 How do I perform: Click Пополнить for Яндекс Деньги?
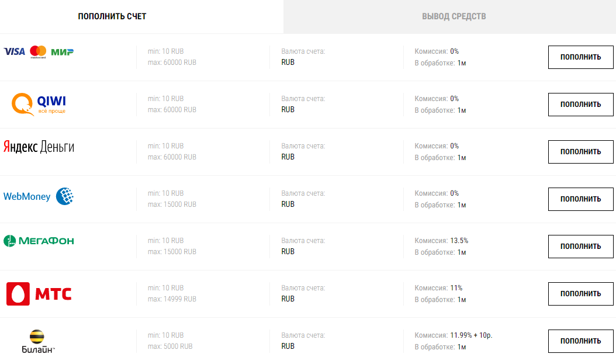click(x=581, y=151)
